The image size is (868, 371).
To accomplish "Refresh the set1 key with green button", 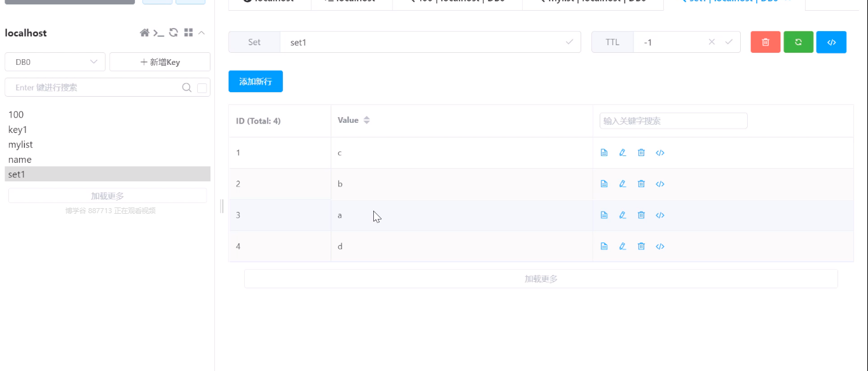I will (x=799, y=42).
